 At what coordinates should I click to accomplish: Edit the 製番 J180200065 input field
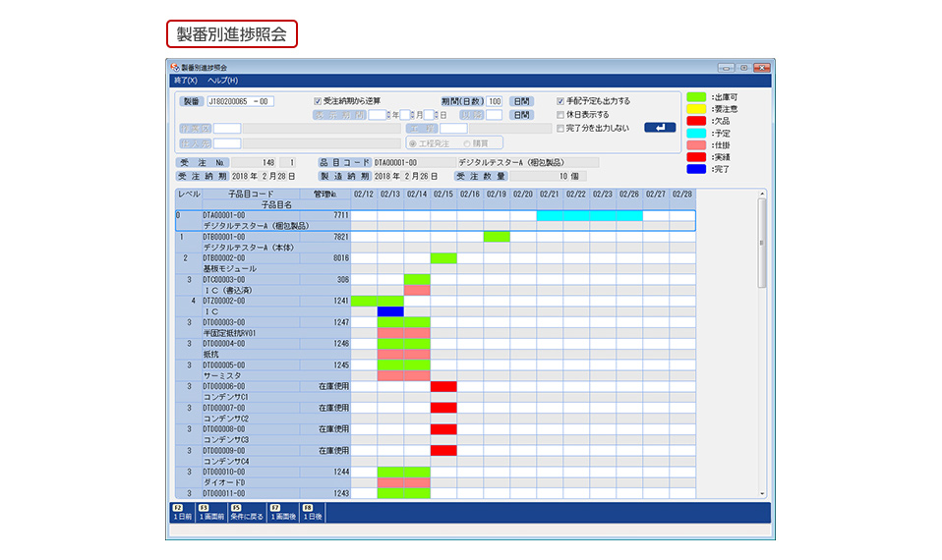click(x=240, y=101)
